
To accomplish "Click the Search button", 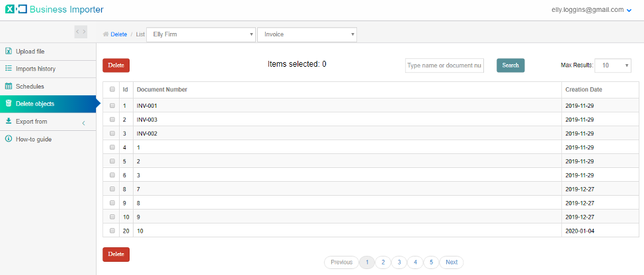I will (510, 65).
